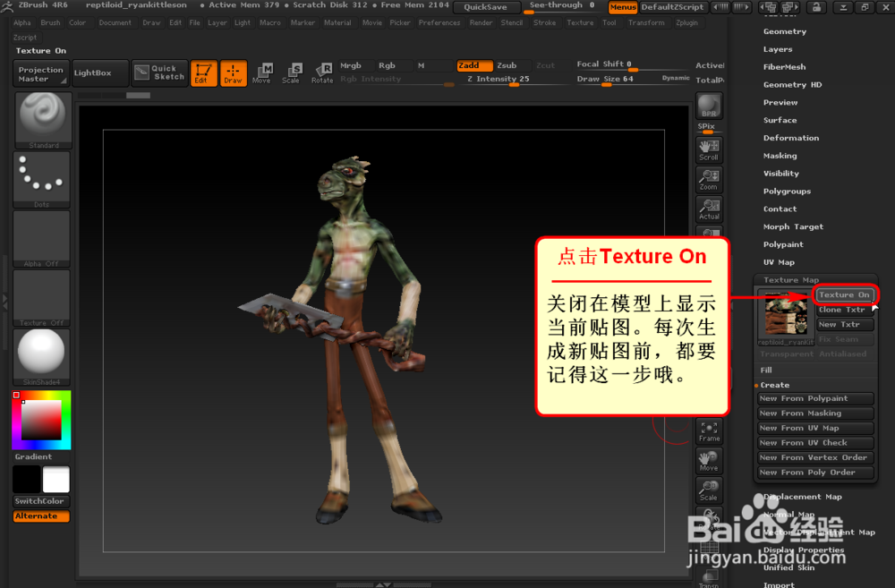Open the Document menu
The width and height of the screenshot is (895, 588).
pos(115,23)
